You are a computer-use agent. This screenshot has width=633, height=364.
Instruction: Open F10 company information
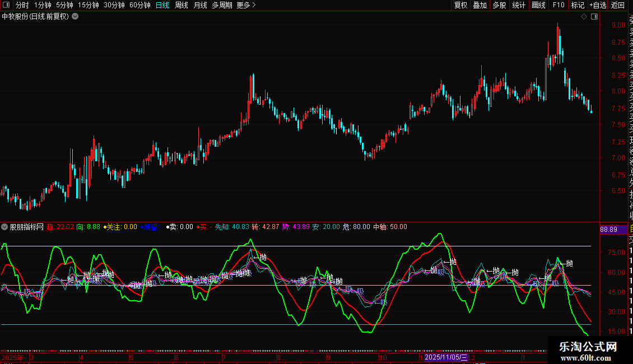point(558,5)
